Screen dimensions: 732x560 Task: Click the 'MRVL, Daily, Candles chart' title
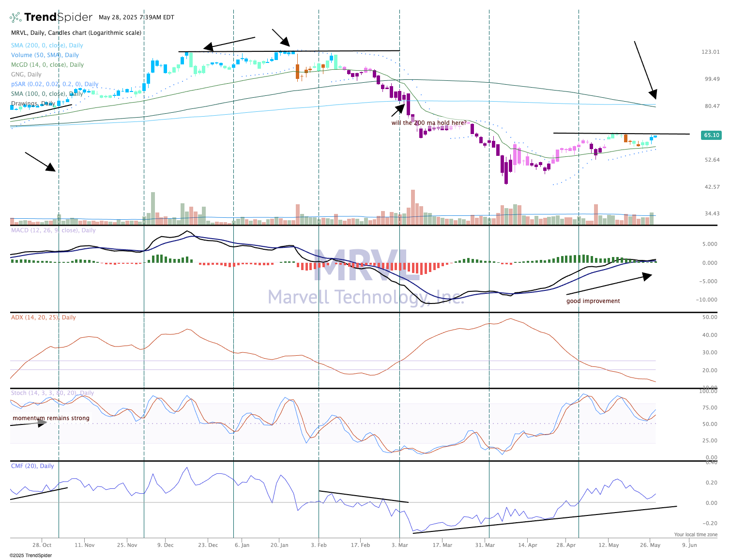(x=76, y=33)
